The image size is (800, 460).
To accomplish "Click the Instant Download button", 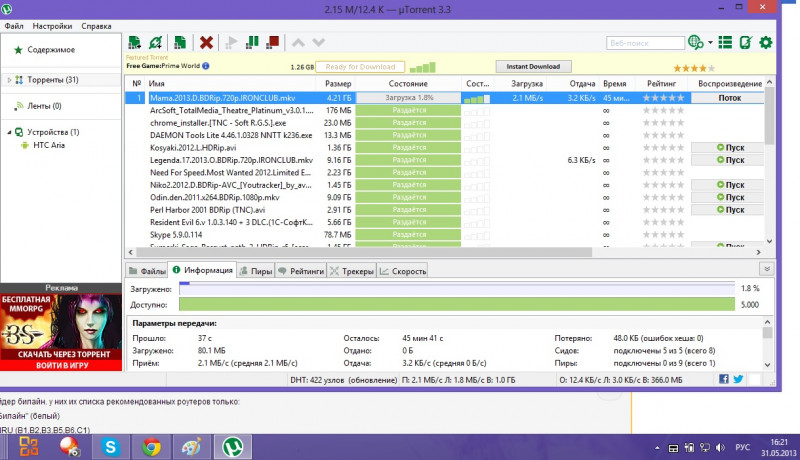I will [x=533, y=66].
